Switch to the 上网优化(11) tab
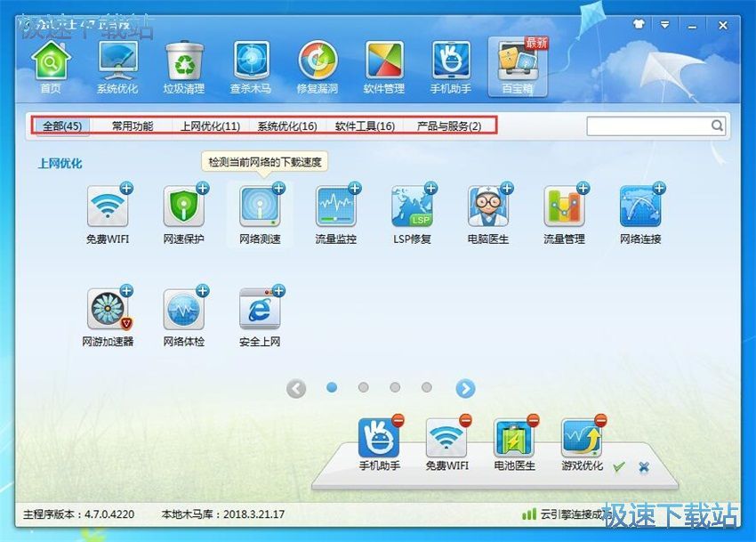756x542 pixels. point(210,126)
